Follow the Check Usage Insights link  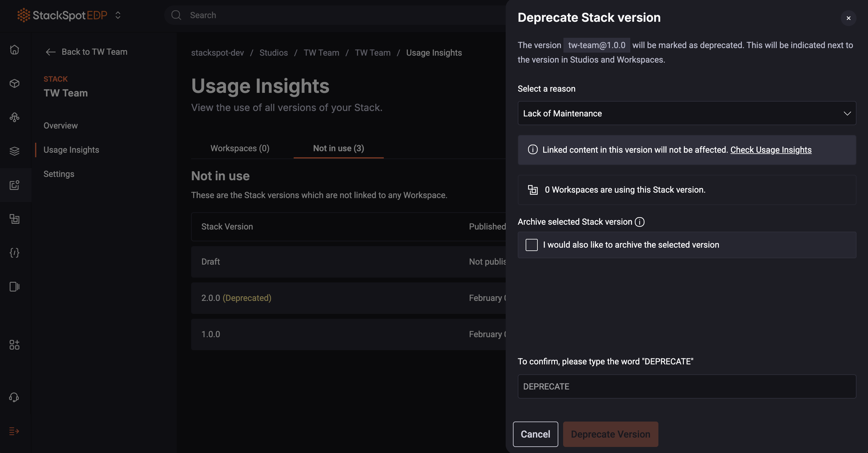771,150
